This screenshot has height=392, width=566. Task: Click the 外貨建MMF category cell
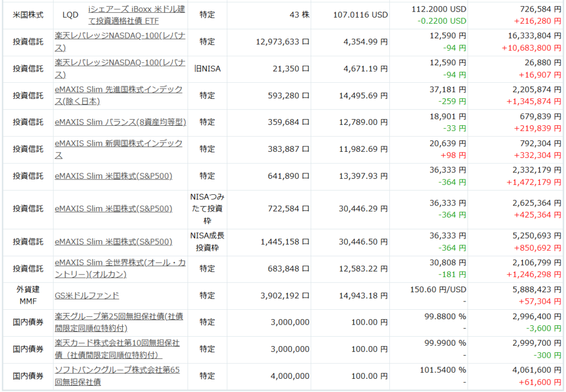pos(28,295)
